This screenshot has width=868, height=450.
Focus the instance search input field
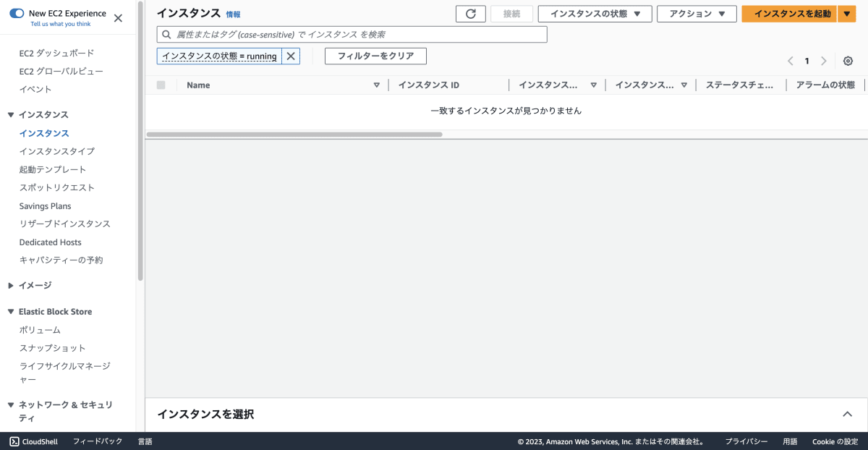tap(352, 34)
